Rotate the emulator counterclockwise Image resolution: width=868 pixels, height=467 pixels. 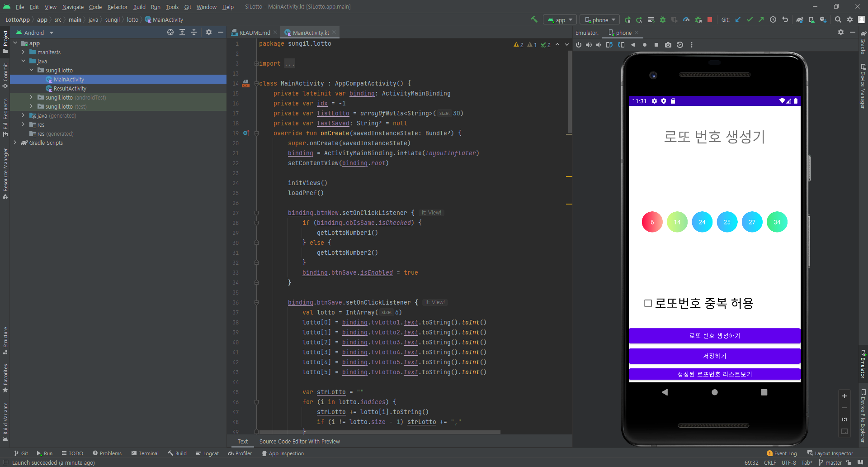coord(609,45)
